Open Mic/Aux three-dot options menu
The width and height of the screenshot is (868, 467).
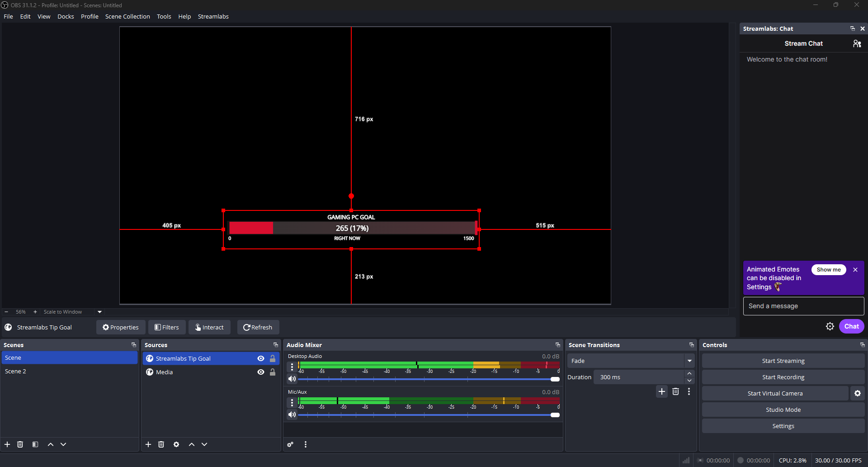292,402
